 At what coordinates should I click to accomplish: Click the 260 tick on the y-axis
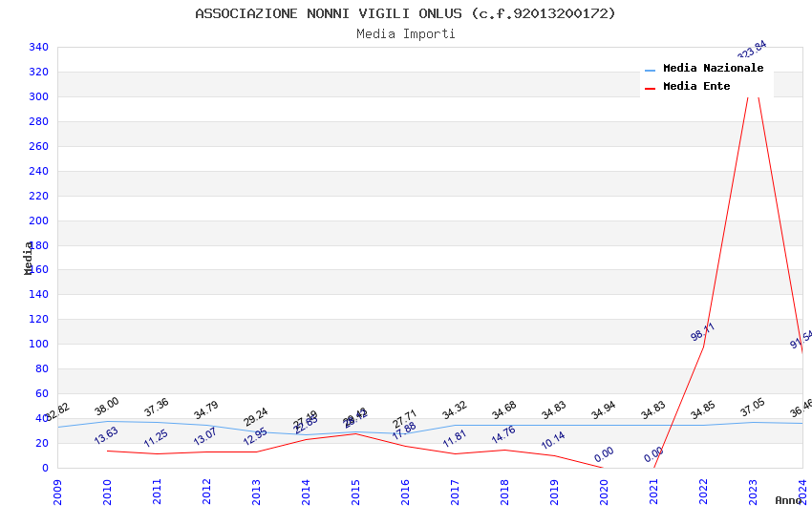[39, 146]
